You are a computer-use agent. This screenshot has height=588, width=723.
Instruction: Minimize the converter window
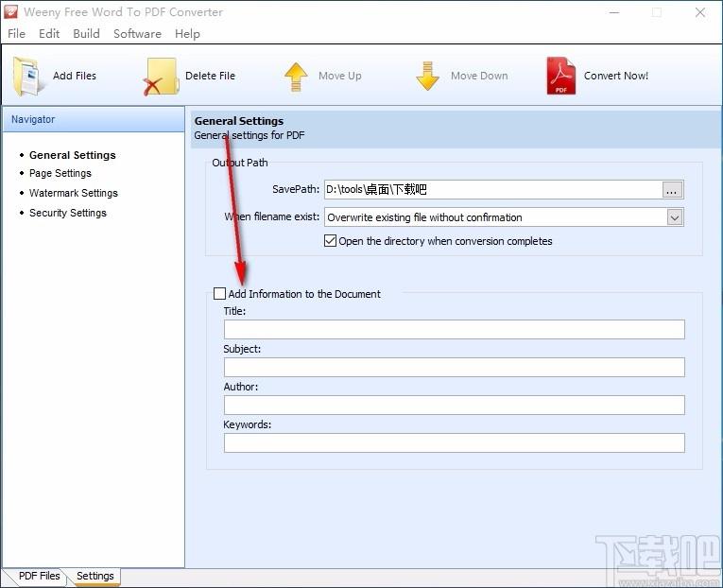pyautogui.click(x=614, y=12)
